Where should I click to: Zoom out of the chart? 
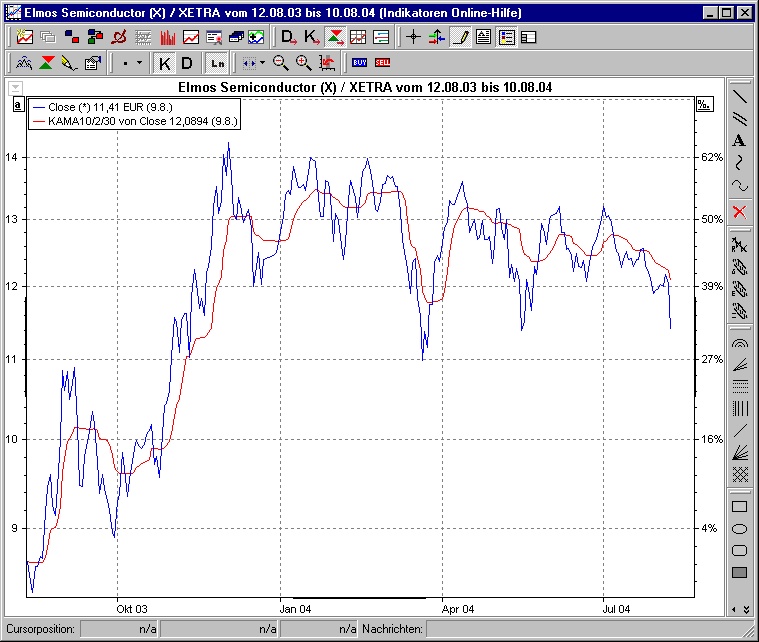click(281, 62)
